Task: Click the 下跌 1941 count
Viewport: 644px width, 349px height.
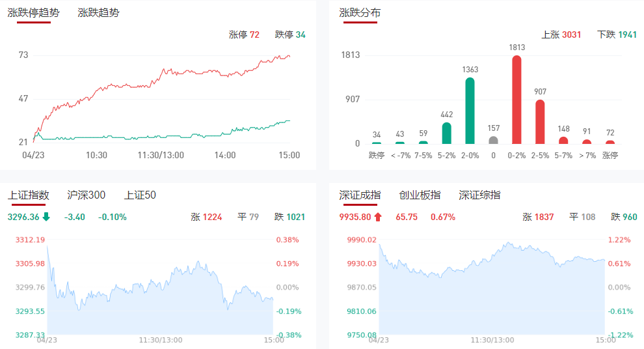Action: point(617,35)
